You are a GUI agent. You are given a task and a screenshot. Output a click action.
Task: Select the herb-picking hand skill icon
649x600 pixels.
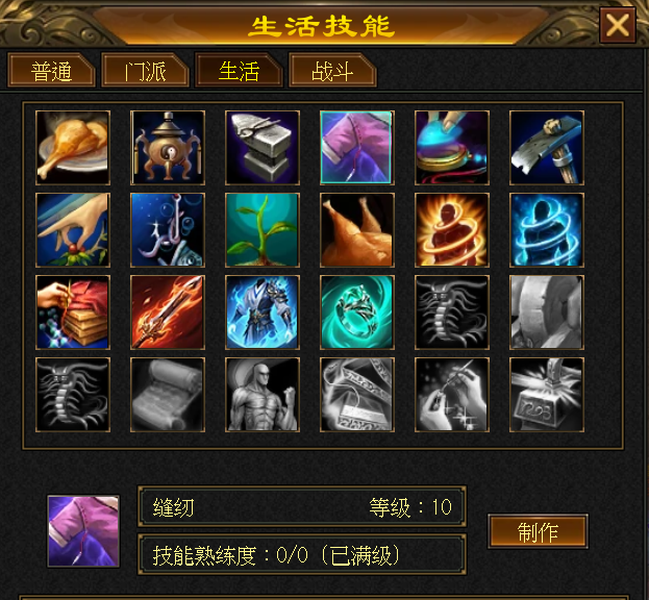pos(73,230)
